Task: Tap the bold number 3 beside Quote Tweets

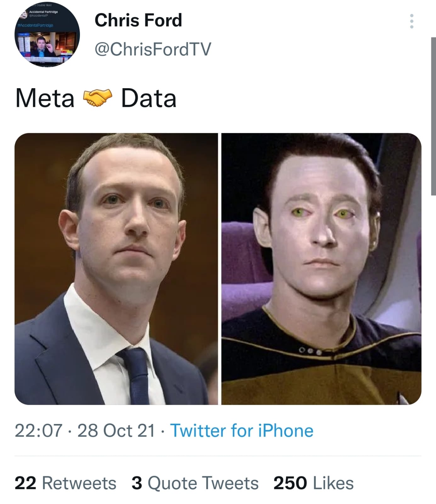Action: click(137, 483)
